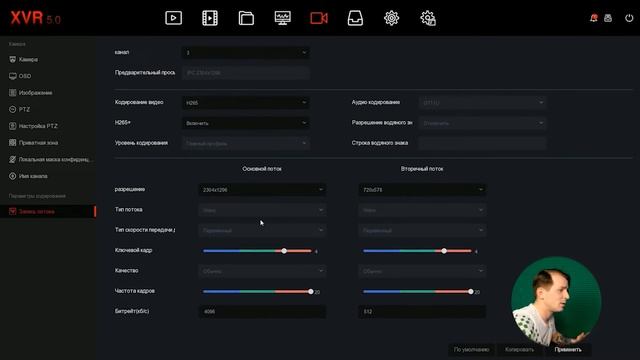Expand main stream Качество dropdown
The image size is (640, 360).
(x=262, y=271)
